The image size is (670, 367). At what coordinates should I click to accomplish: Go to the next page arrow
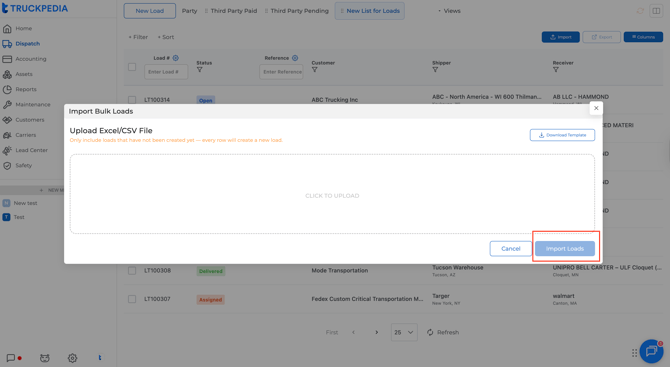pyautogui.click(x=376, y=332)
